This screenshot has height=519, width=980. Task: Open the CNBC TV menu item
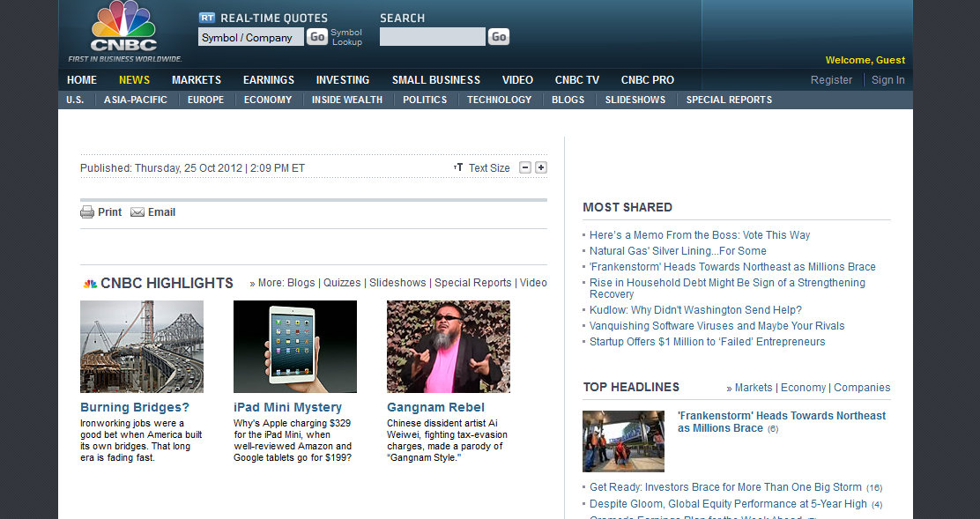click(577, 80)
